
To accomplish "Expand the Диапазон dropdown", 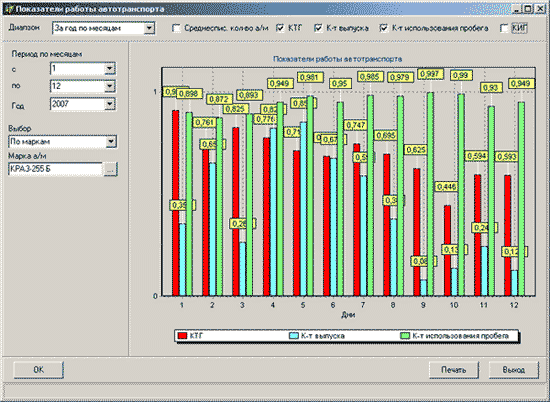I will coord(149,28).
